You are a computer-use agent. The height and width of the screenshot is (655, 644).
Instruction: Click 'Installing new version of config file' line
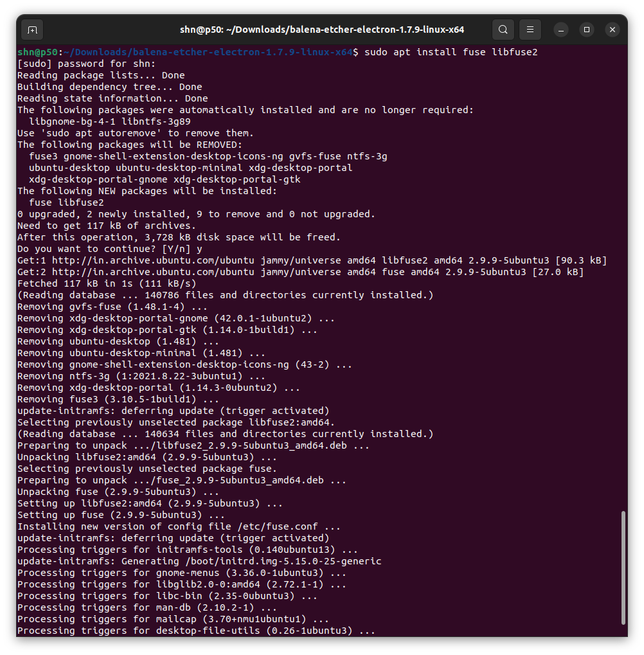coord(179,526)
